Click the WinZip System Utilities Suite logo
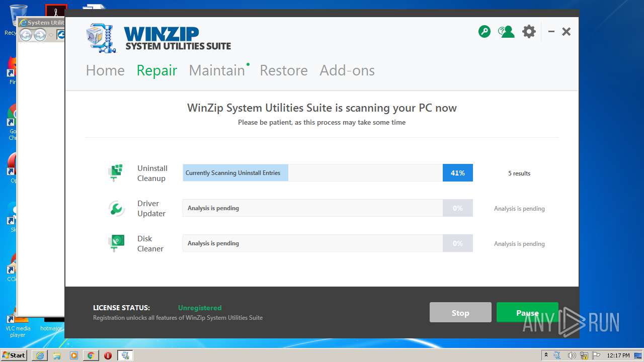Screen dimensions: 644x362 click(x=158, y=38)
